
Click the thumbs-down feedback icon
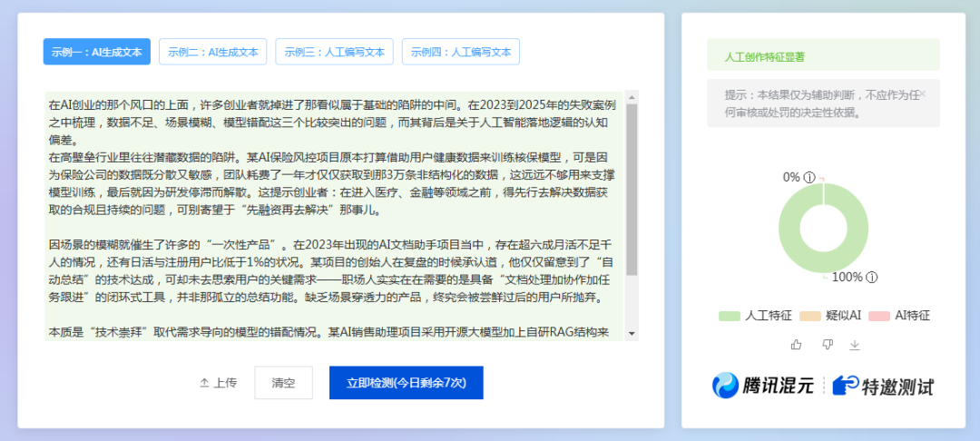[x=827, y=345]
